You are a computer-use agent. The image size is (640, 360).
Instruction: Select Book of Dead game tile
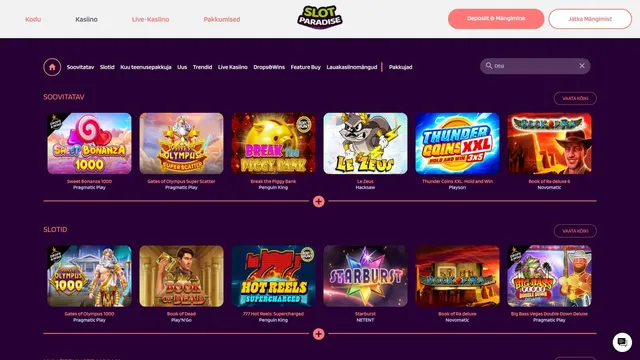click(x=181, y=276)
